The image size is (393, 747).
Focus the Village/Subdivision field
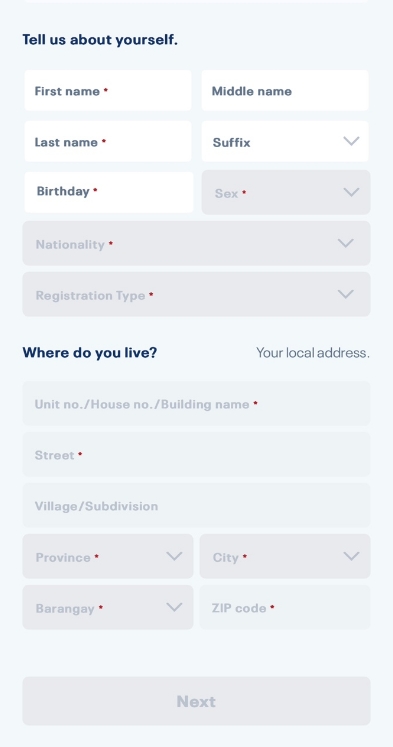(196, 505)
